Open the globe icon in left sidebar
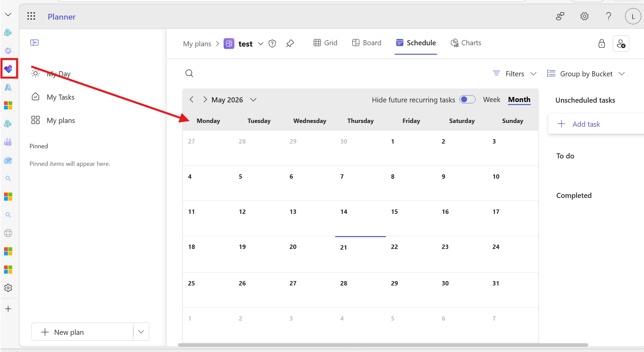 click(x=8, y=233)
